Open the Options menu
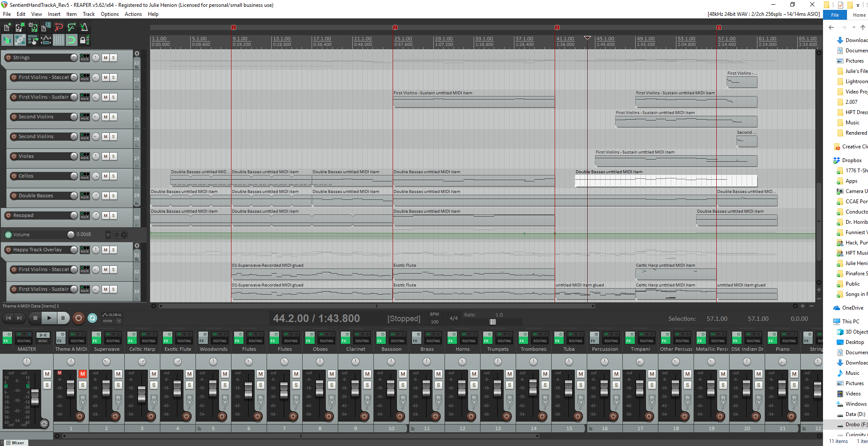 pyautogui.click(x=110, y=14)
